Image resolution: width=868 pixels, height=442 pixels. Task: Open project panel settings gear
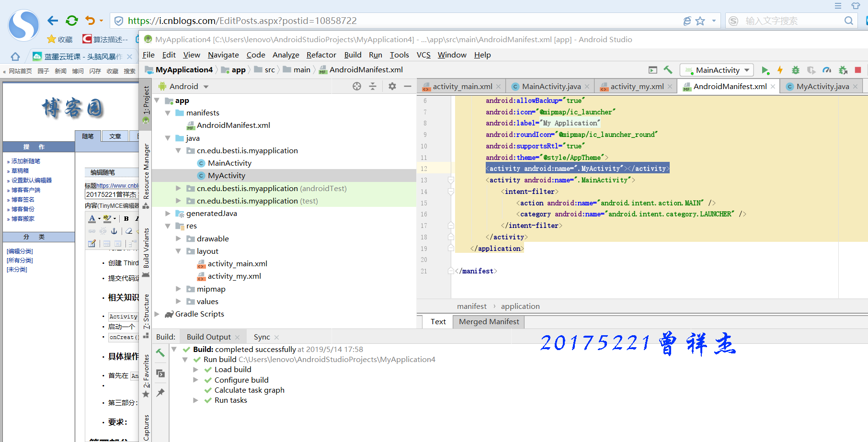(392, 86)
